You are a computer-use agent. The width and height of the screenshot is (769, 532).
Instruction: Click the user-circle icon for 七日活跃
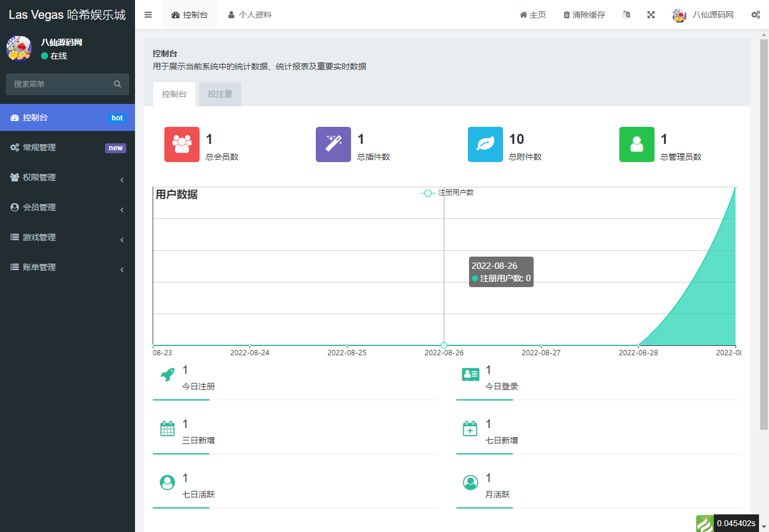point(167,483)
